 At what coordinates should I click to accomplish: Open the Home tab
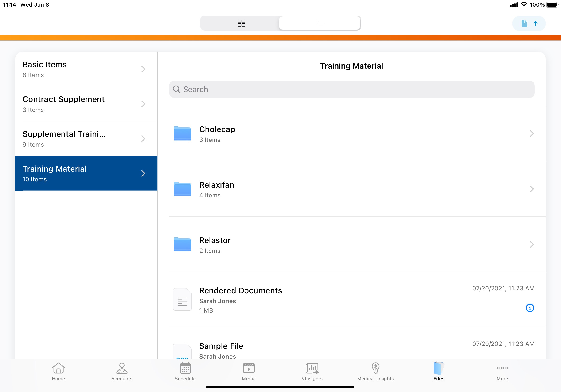pos(58,371)
